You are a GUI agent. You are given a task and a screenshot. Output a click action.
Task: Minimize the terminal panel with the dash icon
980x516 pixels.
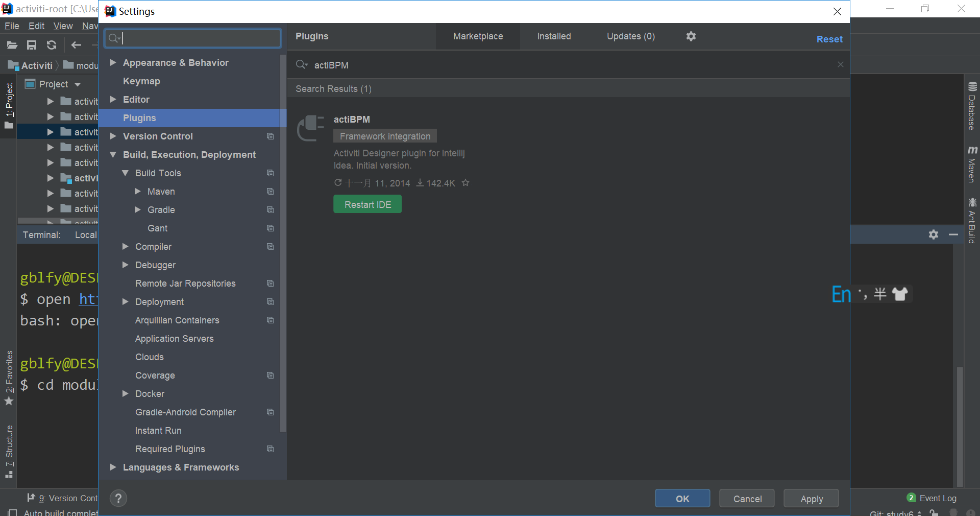click(953, 234)
